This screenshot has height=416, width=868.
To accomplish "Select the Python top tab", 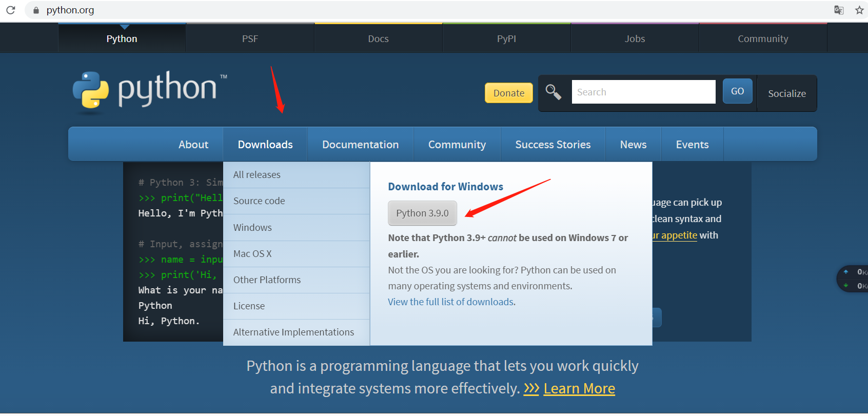I will click(122, 38).
